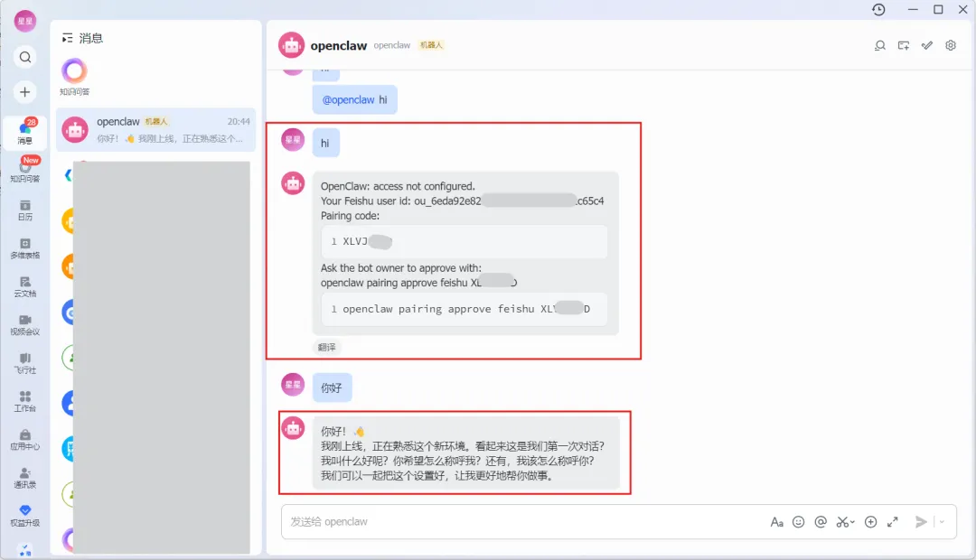
Task: Click the pairing code XLVJ code block
Action: pyautogui.click(x=464, y=241)
